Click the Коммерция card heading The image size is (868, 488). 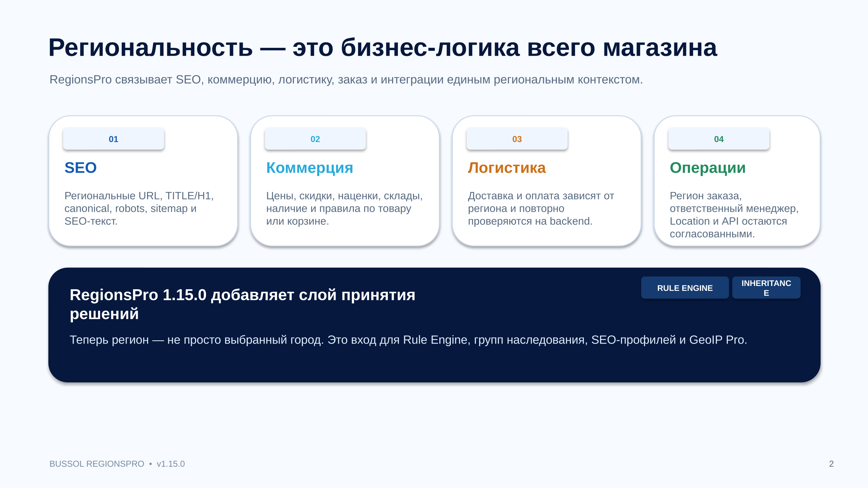pos(310,168)
